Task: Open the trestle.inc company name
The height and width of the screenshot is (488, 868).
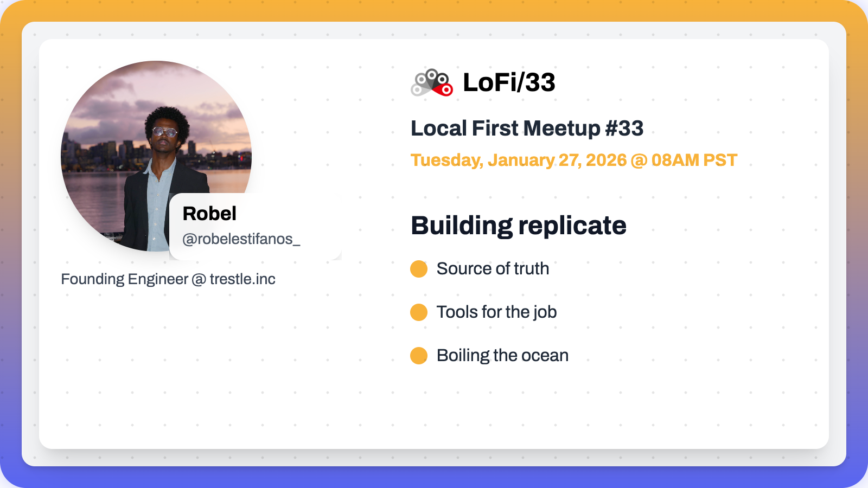Action: point(242,279)
